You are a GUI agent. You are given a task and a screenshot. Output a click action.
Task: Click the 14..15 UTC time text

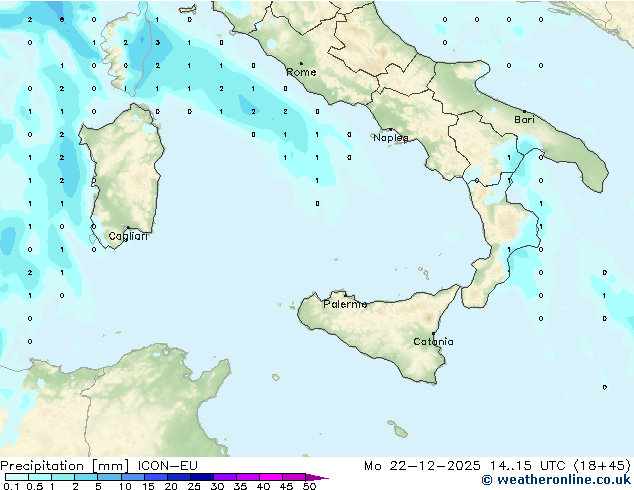(x=528, y=466)
